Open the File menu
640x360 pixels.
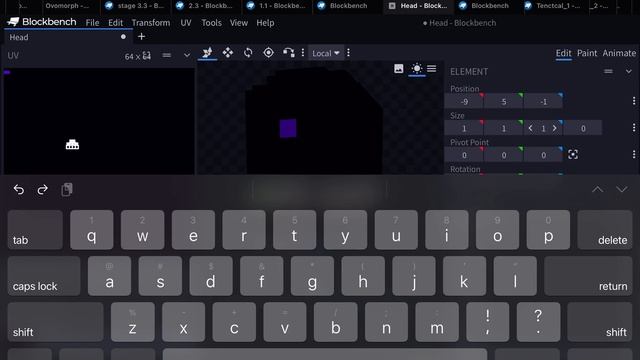tap(92, 23)
